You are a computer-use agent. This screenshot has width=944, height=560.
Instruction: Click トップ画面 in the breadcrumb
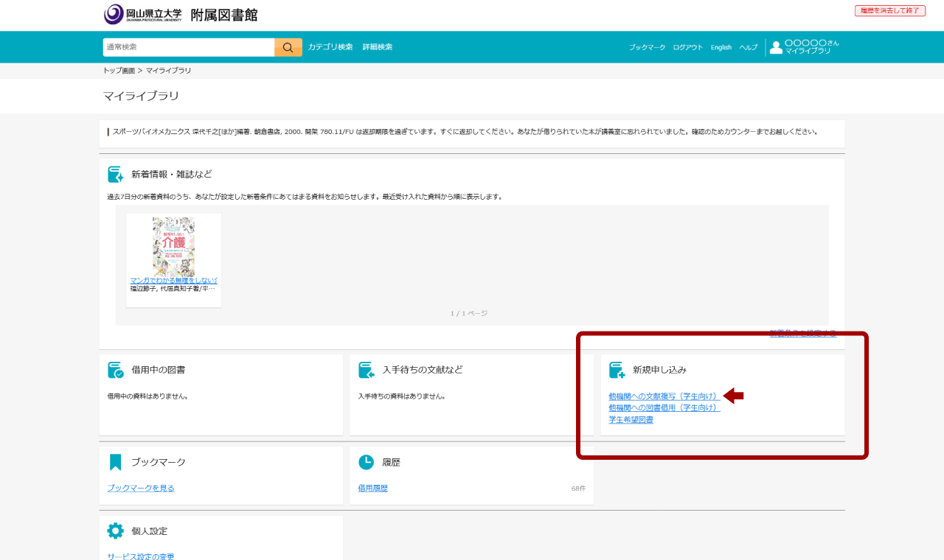[x=119, y=71]
